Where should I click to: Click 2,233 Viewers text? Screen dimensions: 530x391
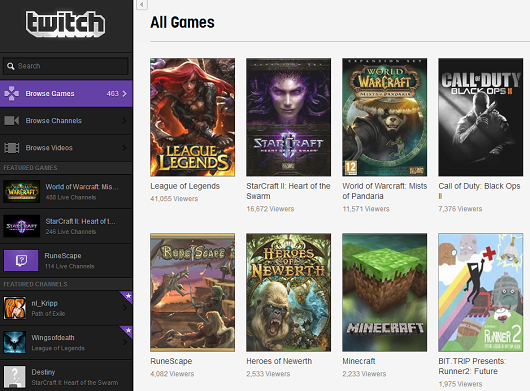pos(364,374)
